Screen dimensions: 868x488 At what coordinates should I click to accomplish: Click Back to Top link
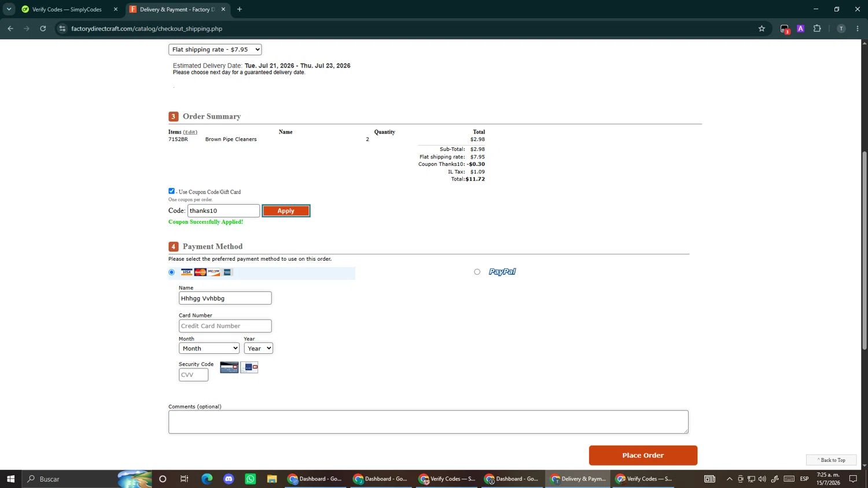click(831, 460)
